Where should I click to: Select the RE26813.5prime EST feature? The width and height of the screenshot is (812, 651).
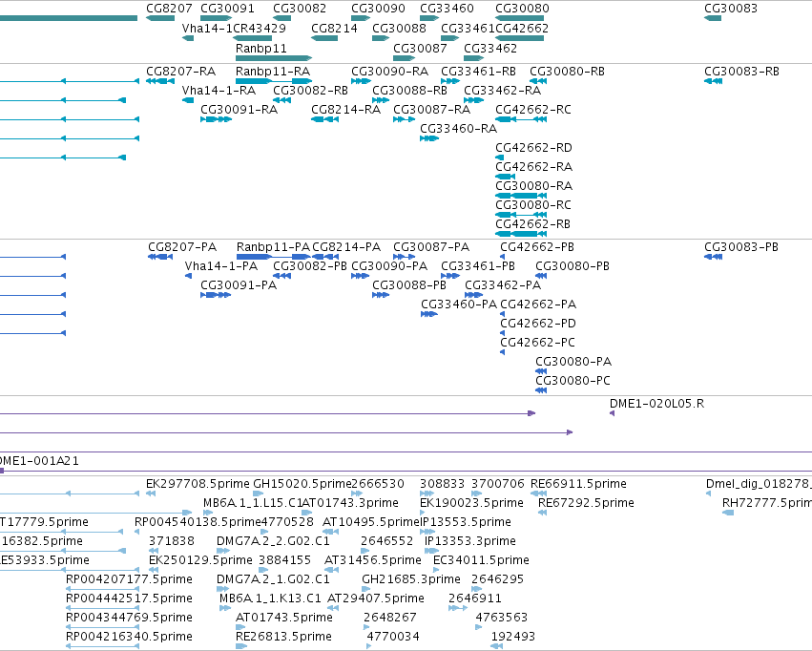coord(241,646)
